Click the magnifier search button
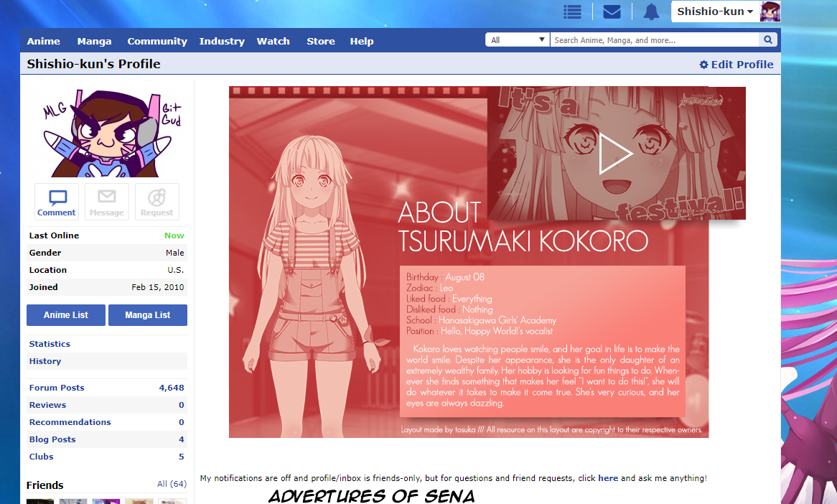Screen dimensions: 837x504 (768, 40)
